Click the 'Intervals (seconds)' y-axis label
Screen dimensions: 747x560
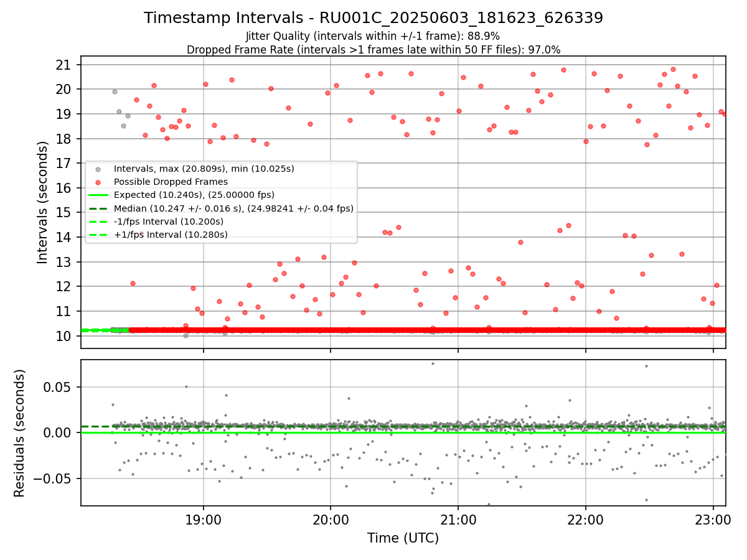[42, 202]
